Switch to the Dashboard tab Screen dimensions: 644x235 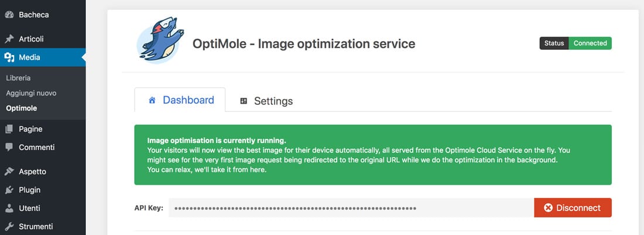[x=180, y=100]
